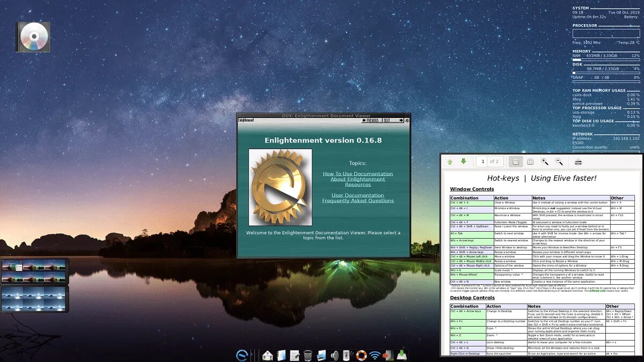Click the green download installer icon in dock
Image resolution: width=644 pixels, height=362 pixels.
click(401, 355)
